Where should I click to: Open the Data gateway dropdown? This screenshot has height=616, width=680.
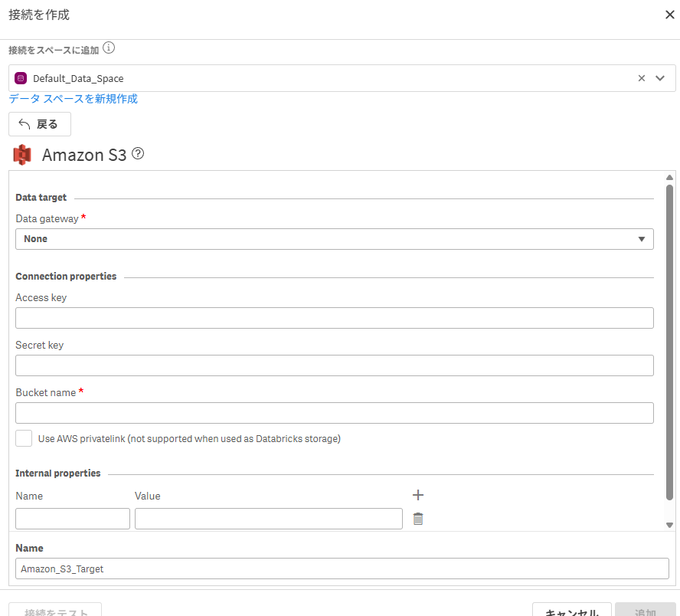point(335,239)
